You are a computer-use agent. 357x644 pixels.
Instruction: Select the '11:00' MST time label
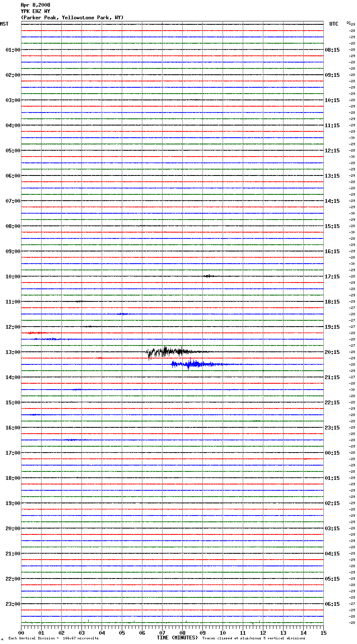click(13, 302)
